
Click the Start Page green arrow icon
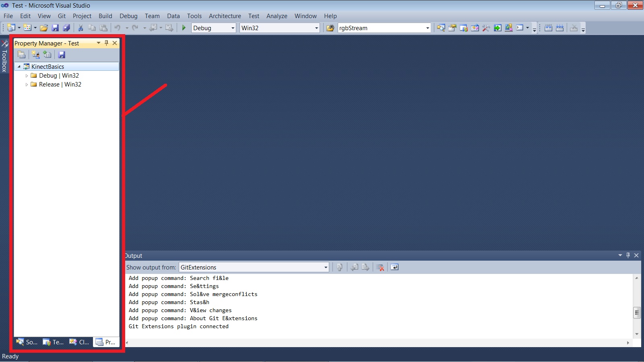pyautogui.click(x=497, y=28)
